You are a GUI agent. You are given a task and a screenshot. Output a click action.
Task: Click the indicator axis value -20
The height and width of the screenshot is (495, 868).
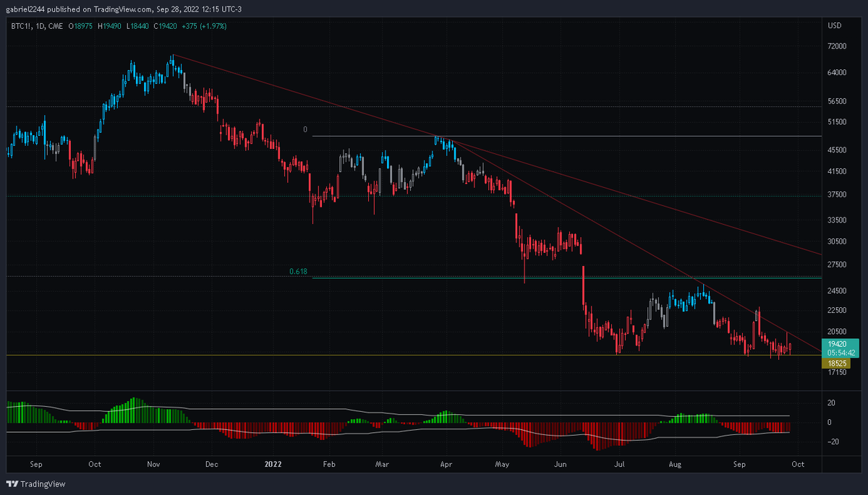coord(833,442)
